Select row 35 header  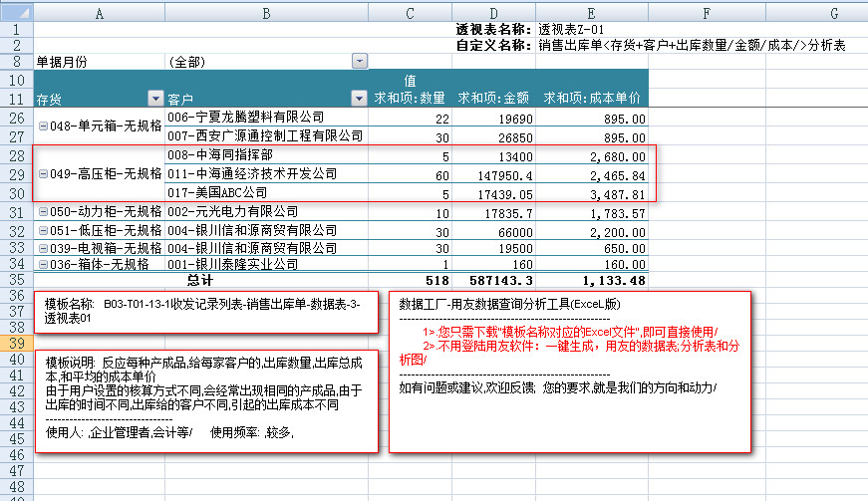click(x=16, y=281)
